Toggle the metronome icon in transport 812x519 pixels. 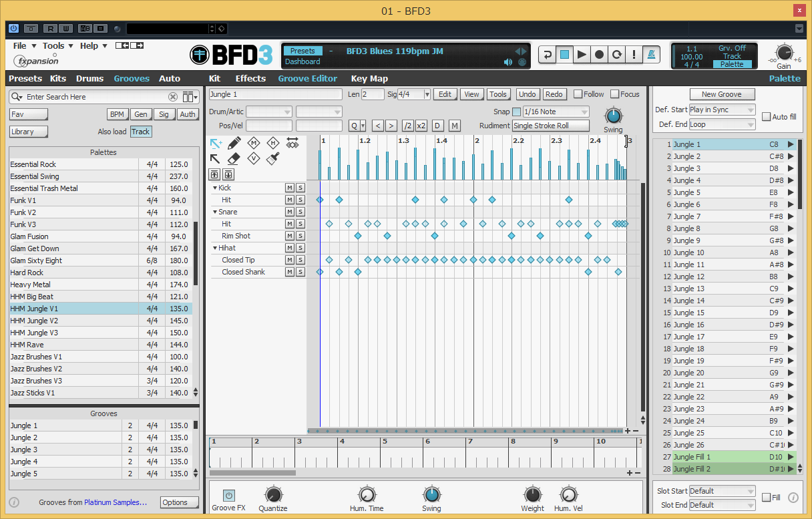651,55
